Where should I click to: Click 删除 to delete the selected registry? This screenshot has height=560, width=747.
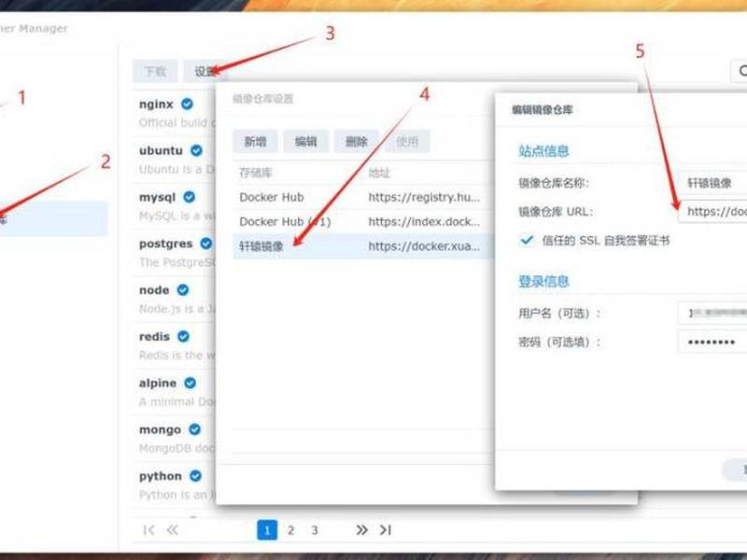(357, 142)
